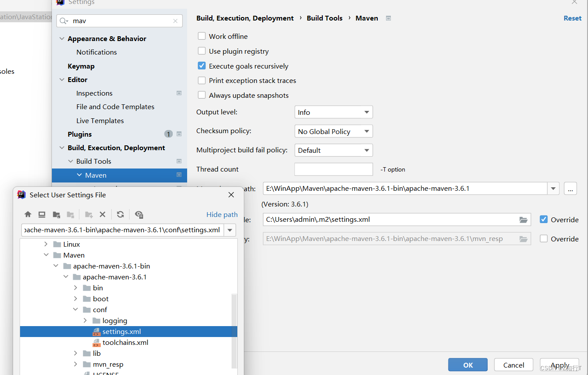
Task: Click breadcrumb project-settings icon after Maven
Action: (x=388, y=18)
